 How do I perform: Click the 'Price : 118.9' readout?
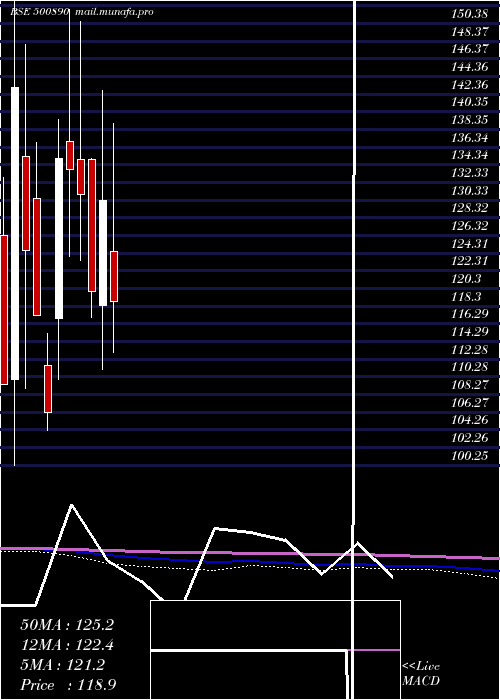pos(68,685)
